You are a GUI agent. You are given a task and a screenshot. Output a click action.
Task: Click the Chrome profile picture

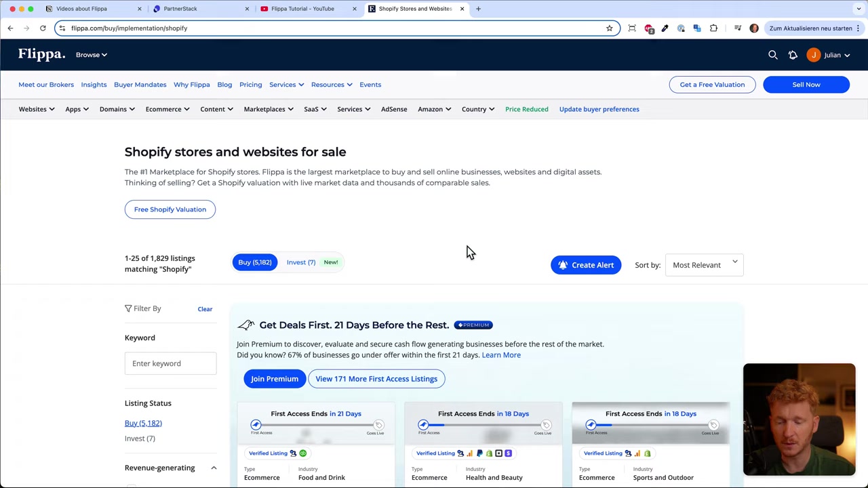pyautogui.click(x=754, y=28)
